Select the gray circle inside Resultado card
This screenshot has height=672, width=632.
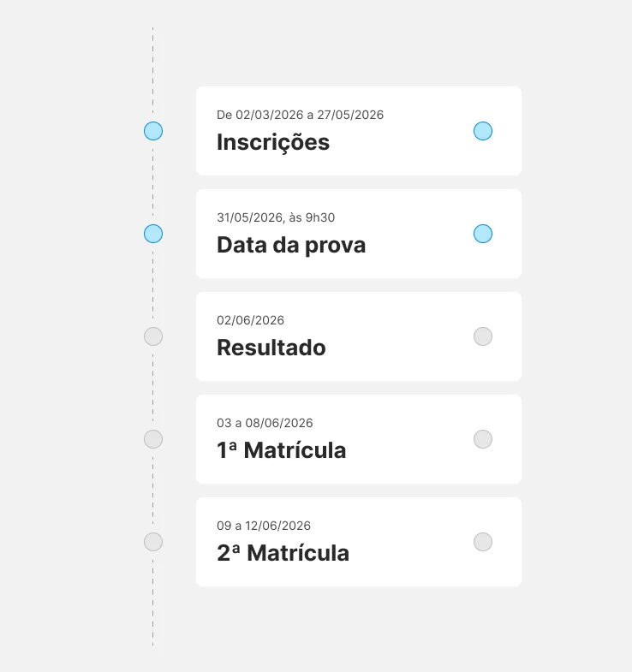(x=483, y=336)
